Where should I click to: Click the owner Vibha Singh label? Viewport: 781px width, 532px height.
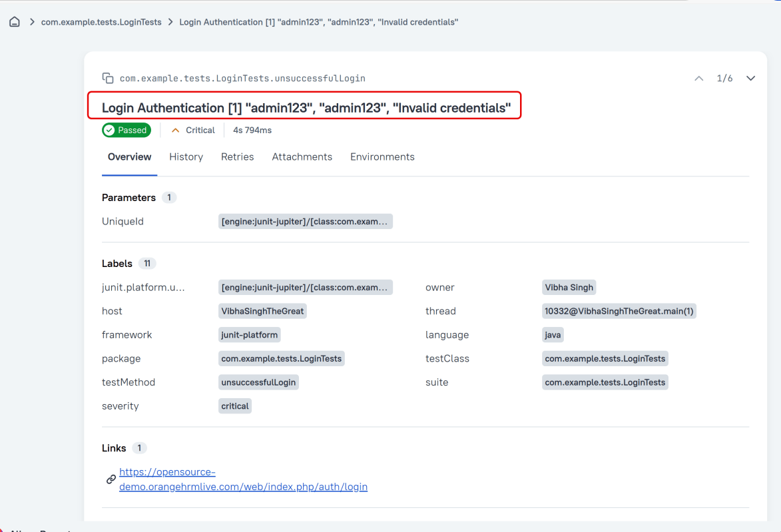(x=569, y=288)
